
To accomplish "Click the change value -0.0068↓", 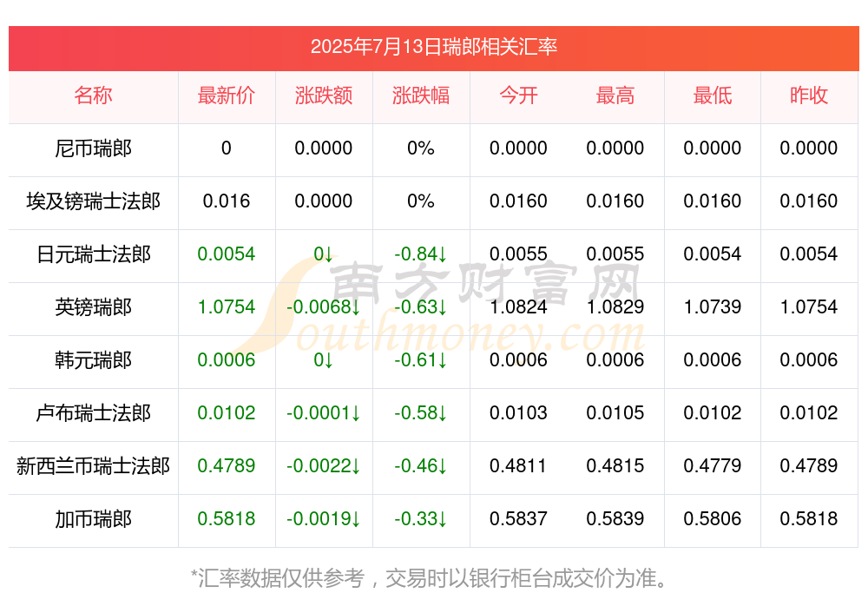I will coord(323,306).
